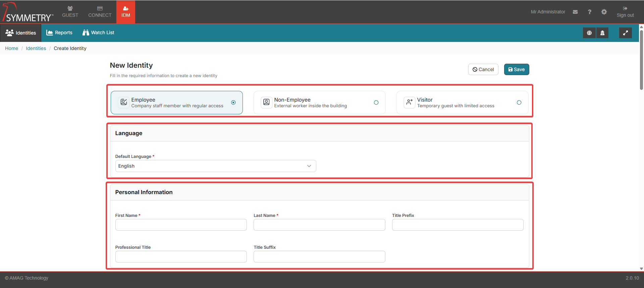Image resolution: width=644 pixels, height=288 pixels.
Task: Expand the Default Language dropdown
Action: (x=215, y=166)
